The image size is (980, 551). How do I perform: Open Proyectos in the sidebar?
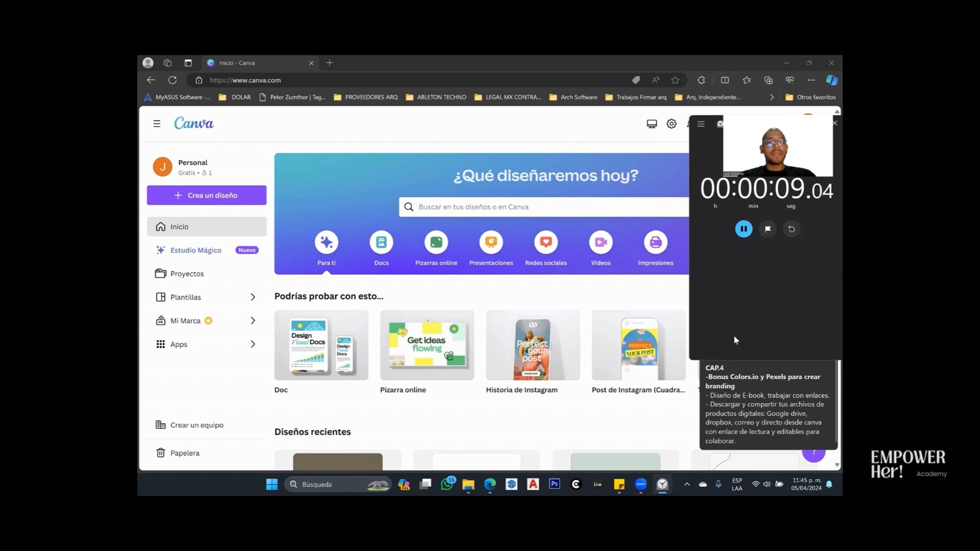point(187,273)
